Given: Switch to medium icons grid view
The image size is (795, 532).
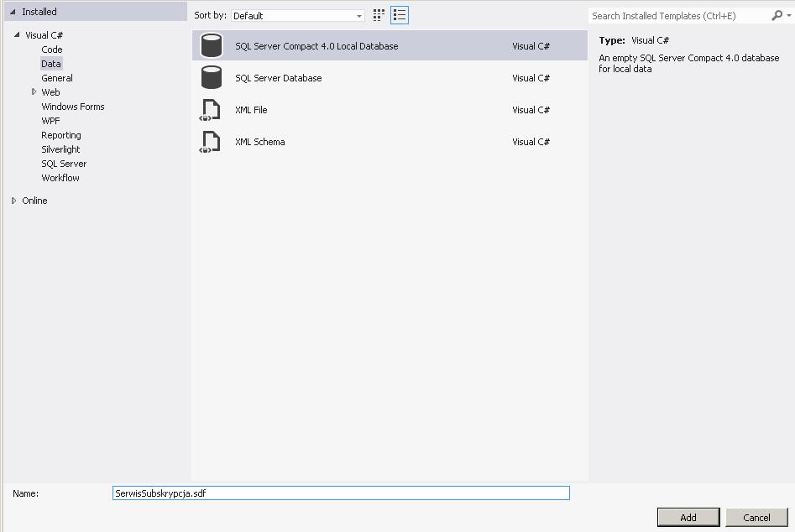Looking at the screenshot, I should tap(379, 15).
